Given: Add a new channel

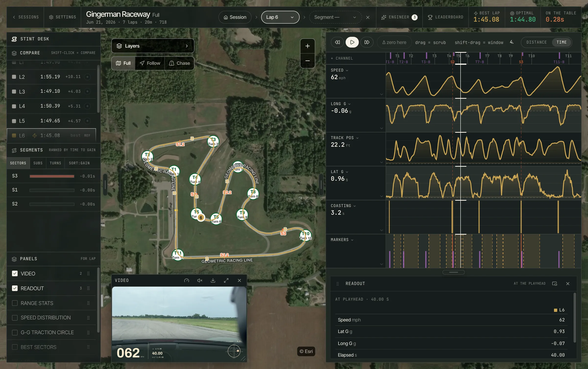Looking at the screenshot, I should tap(342, 58).
